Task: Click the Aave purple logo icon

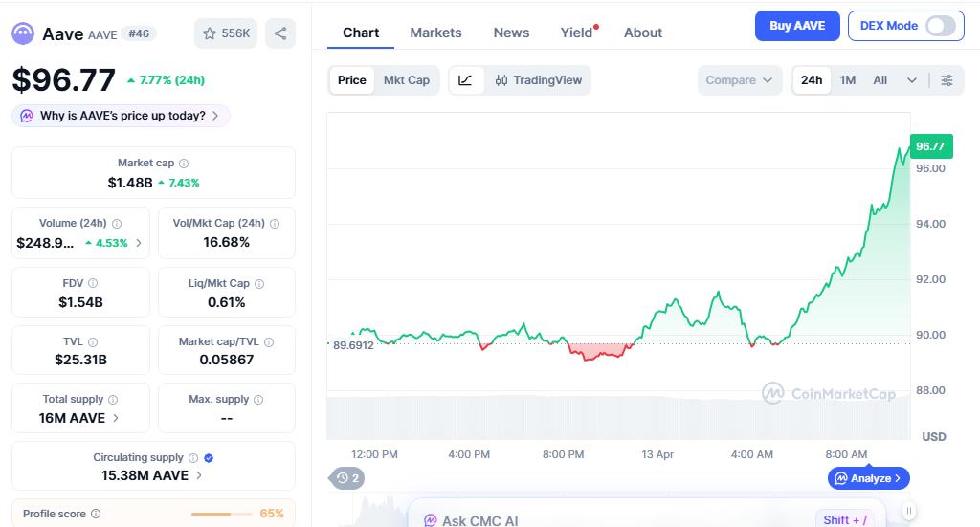Action: [23, 33]
